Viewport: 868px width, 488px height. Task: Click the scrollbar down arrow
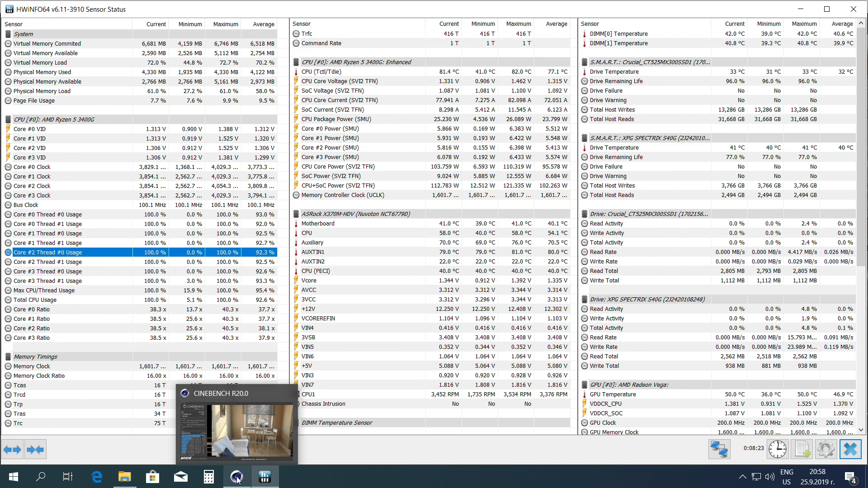tap(861, 430)
